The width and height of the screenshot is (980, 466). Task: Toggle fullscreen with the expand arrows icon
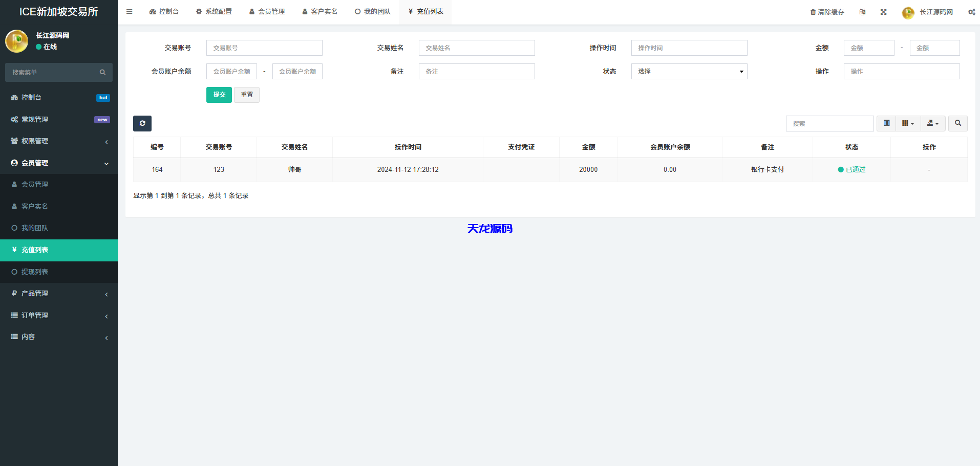[x=883, y=11]
